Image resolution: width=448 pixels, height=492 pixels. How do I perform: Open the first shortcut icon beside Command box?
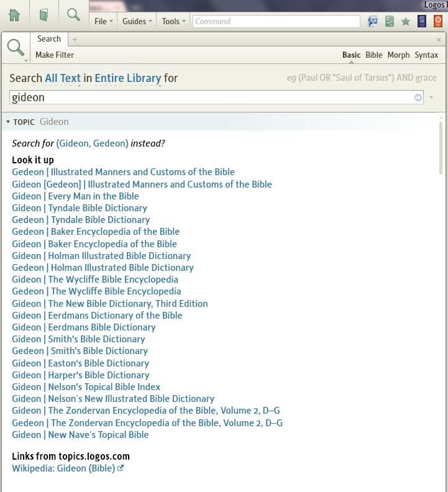(x=373, y=21)
